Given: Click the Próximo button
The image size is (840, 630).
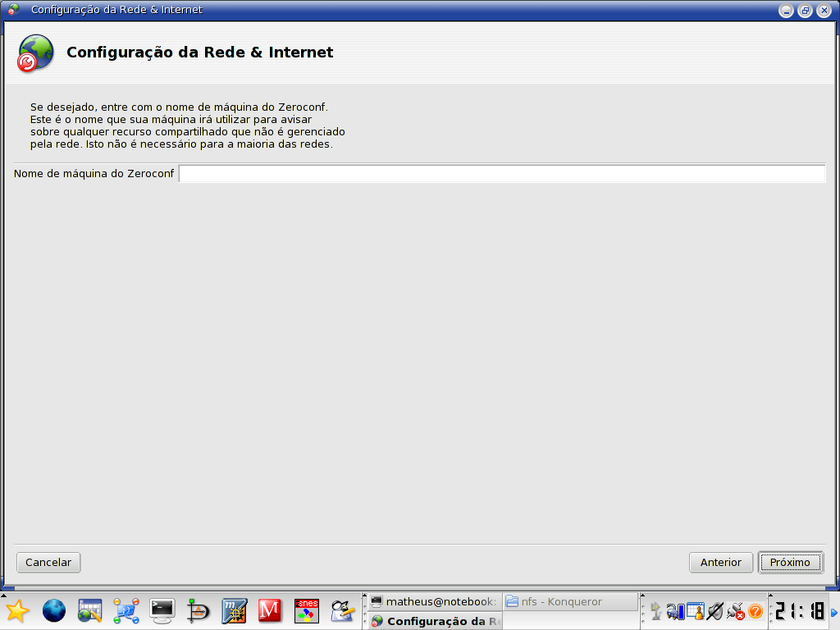Looking at the screenshot, I should 790,562.
